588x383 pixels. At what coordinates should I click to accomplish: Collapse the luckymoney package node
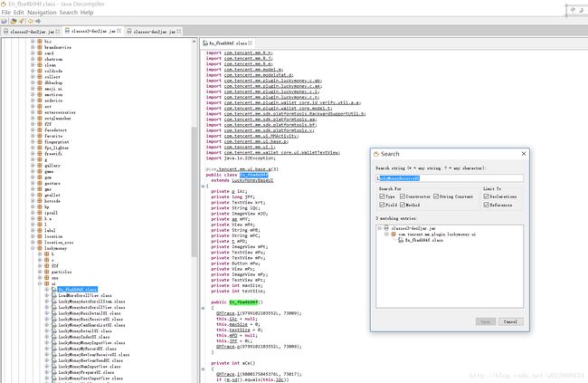(x=33, y=248)
